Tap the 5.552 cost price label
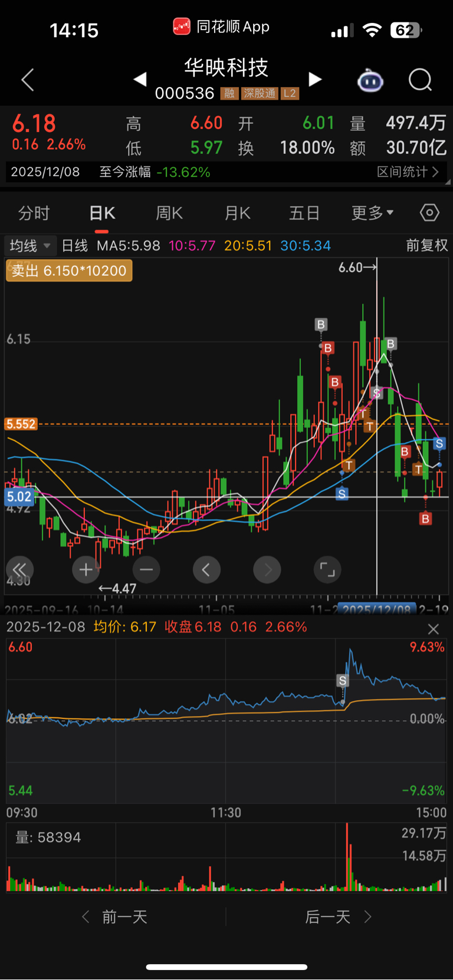This screenshot has height=980, width=453. pyautogui.click(x=21, y=424)
